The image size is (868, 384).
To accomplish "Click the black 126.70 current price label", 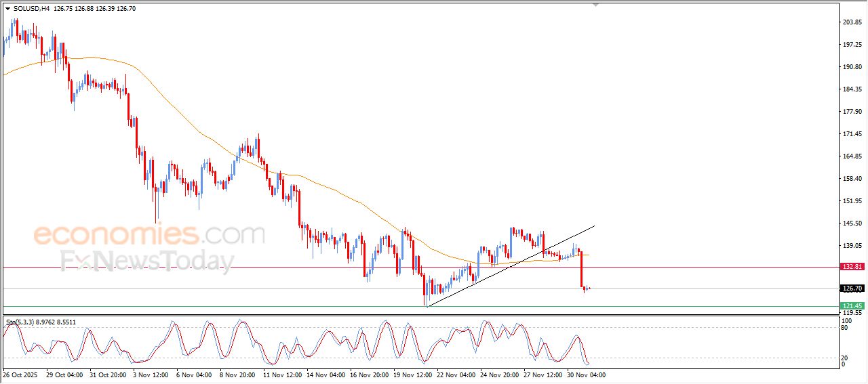I will (852, 289).
